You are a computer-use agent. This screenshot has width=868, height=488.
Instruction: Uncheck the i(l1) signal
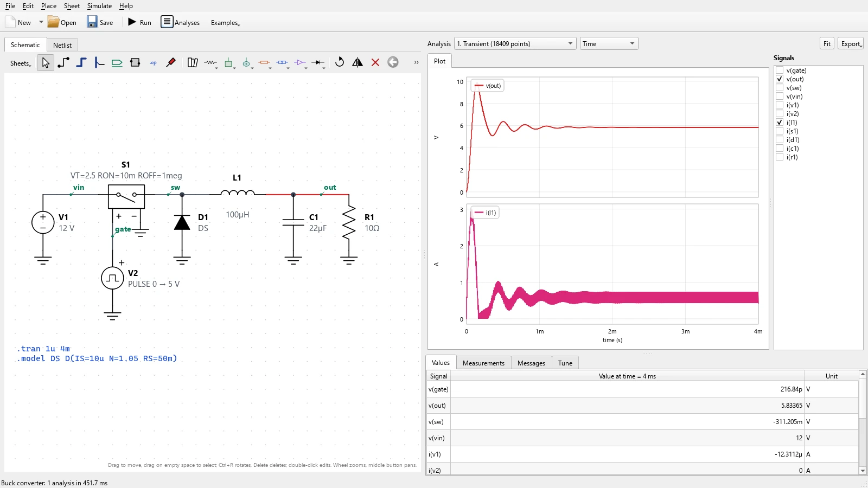pyautogui.click(x=780, y=123)
